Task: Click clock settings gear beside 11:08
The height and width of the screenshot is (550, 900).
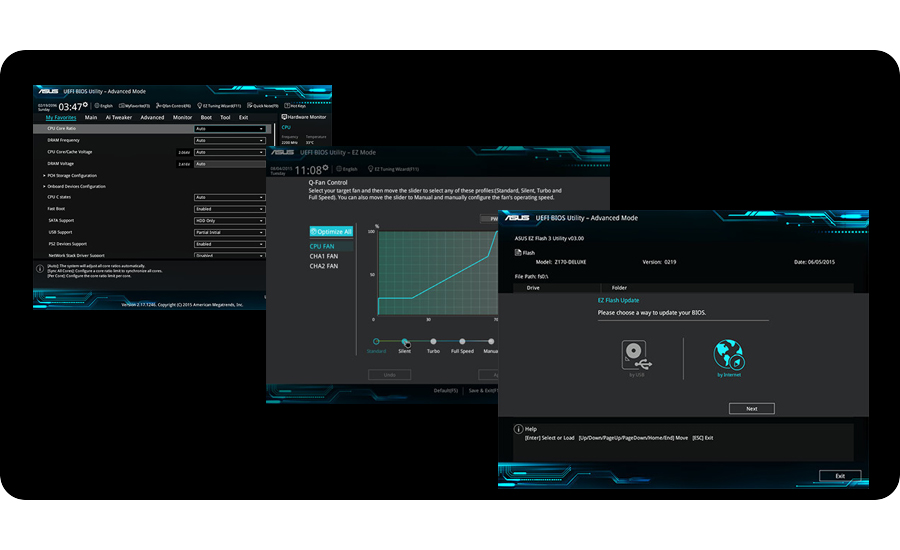Action: (x=325, y=168)
